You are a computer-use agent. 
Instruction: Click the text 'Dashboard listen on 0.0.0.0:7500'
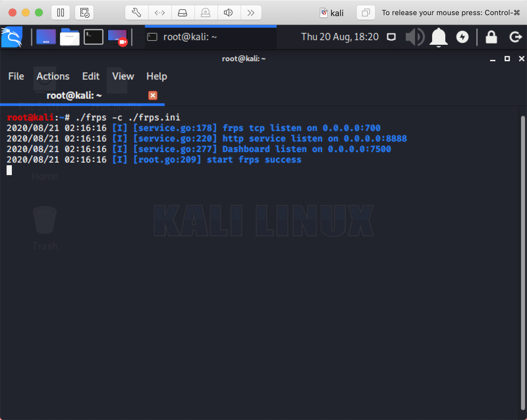(x=307, y=149)
